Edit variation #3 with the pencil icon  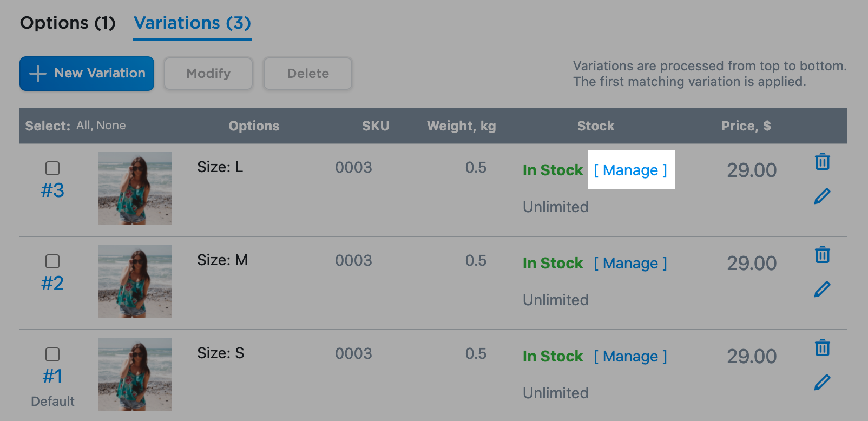coord(822,196)
